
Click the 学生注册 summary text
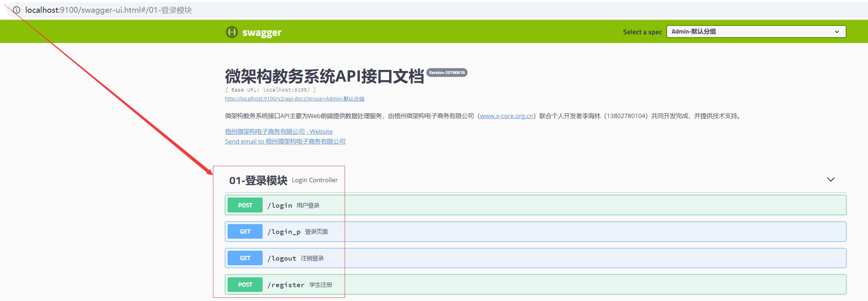coord(321,285)
